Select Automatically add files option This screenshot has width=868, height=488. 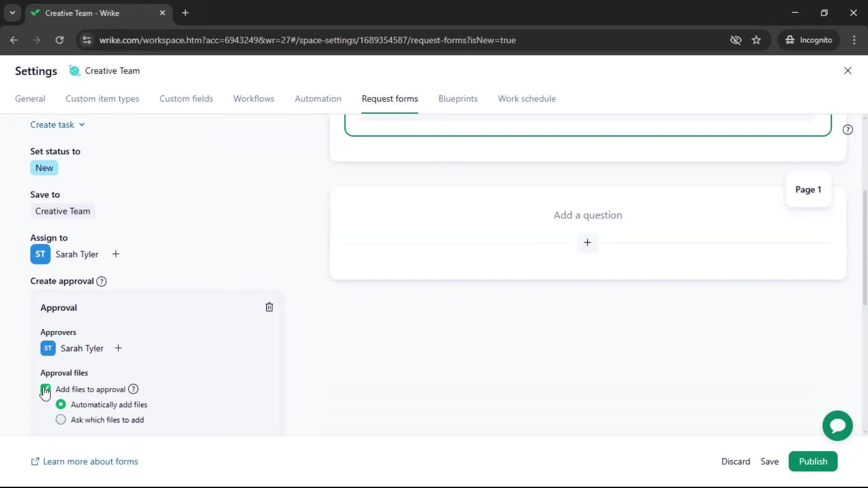(61, 404)
